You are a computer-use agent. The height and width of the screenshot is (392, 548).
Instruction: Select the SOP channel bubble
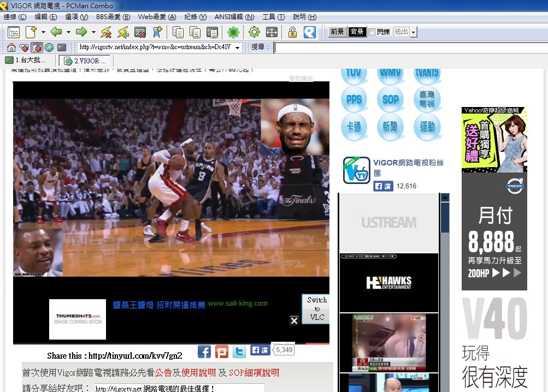(x=391, y=99)
